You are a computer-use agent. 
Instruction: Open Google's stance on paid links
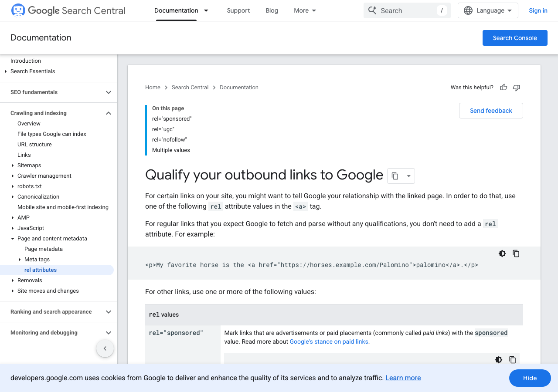point(329,342)
